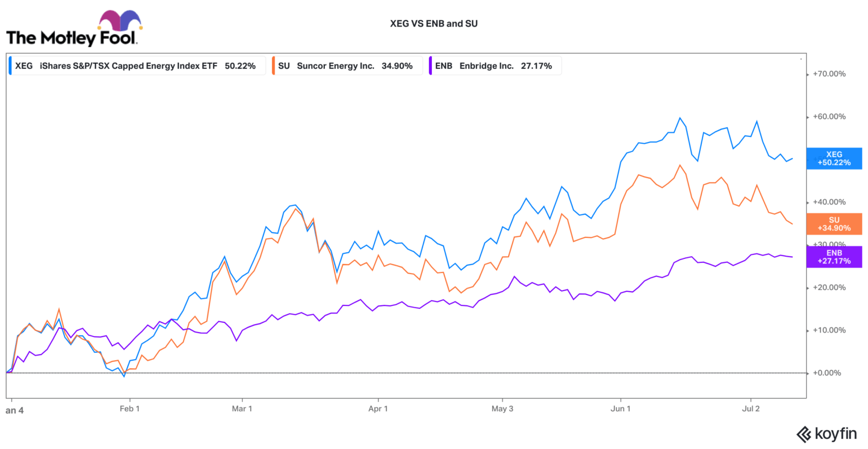Image resolution: width=868 pixels, height=449 pixels.
Task: Click the Apr 1 date label
Action: click(378, 408)
